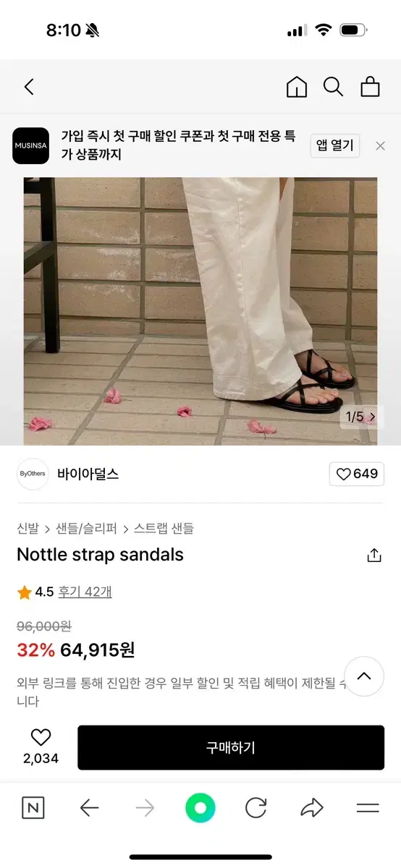Toggle brand like heart showing 649
The image size is (401, 868).
tap(357, 474)
